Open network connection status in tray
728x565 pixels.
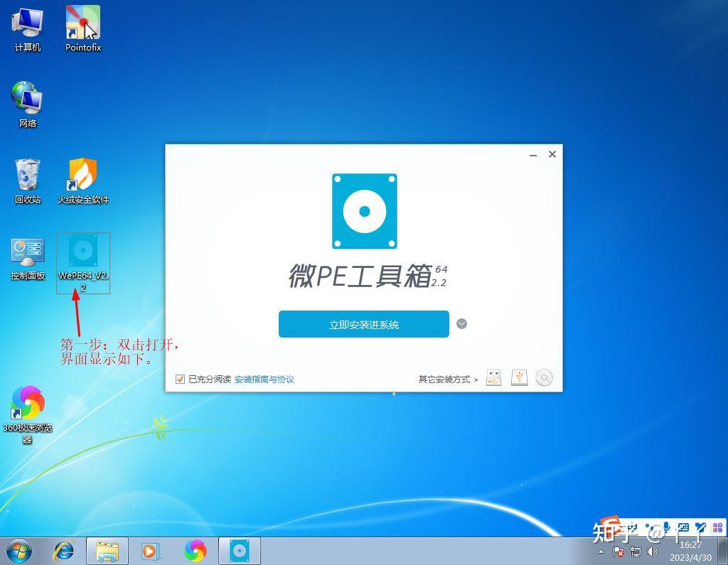coord(636,551)
